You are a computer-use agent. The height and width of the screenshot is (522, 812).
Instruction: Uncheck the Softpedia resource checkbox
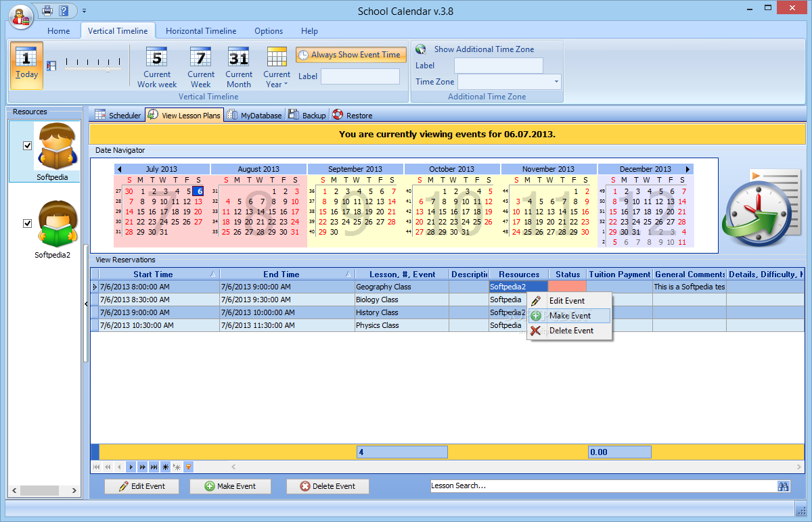pos(28,145)
